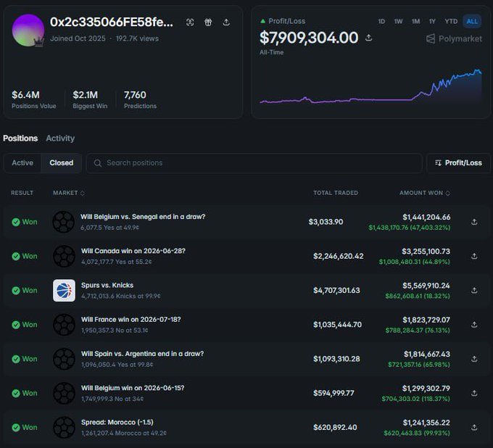493x448 pixels.
Task: Share the Spread: Morocco (-1.5) position
Action: [x=474, y=427]
